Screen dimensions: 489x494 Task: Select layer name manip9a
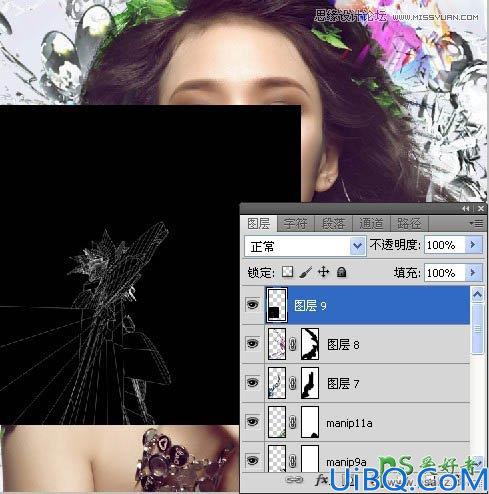pyautogui.click(x=346, y=462)
